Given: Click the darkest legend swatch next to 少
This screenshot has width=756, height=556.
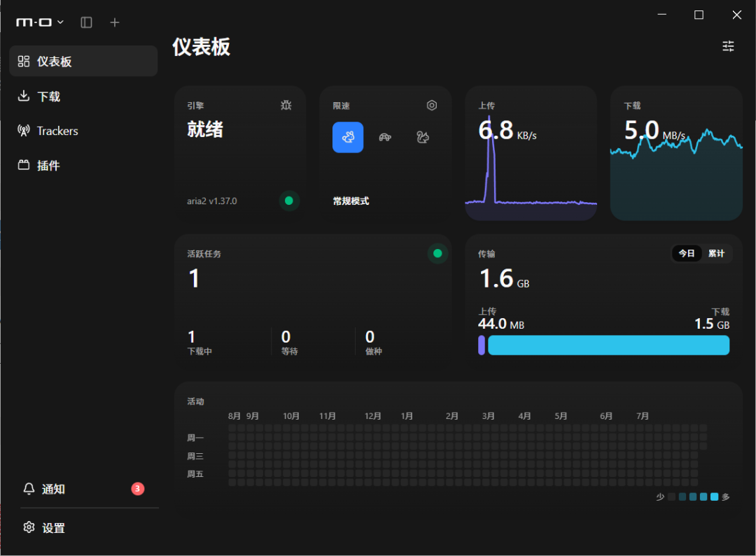Looking at the screenshot, I should coord(671,497).
